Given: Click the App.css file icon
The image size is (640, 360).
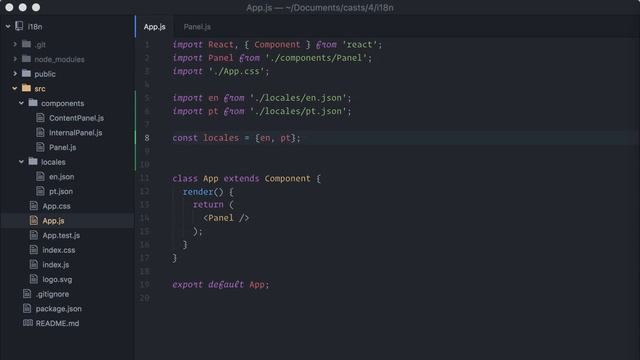Looking at the screenshot, I should coord(34,206).
